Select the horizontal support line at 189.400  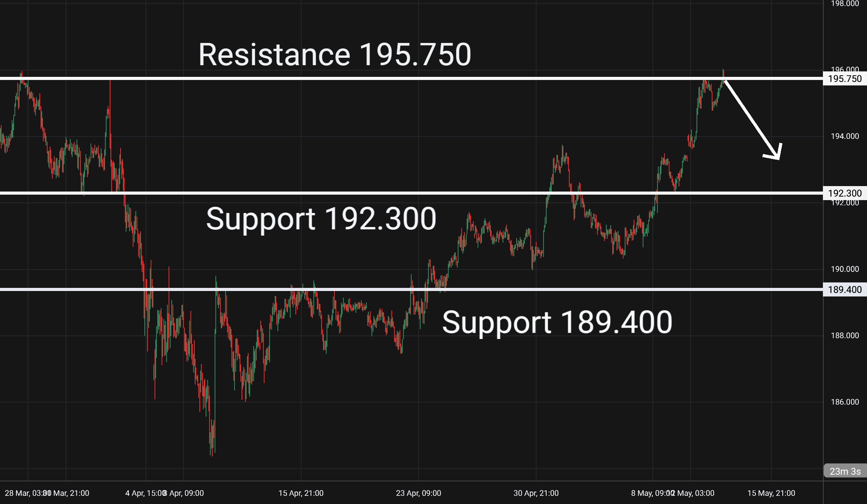(x=411, y=289)
